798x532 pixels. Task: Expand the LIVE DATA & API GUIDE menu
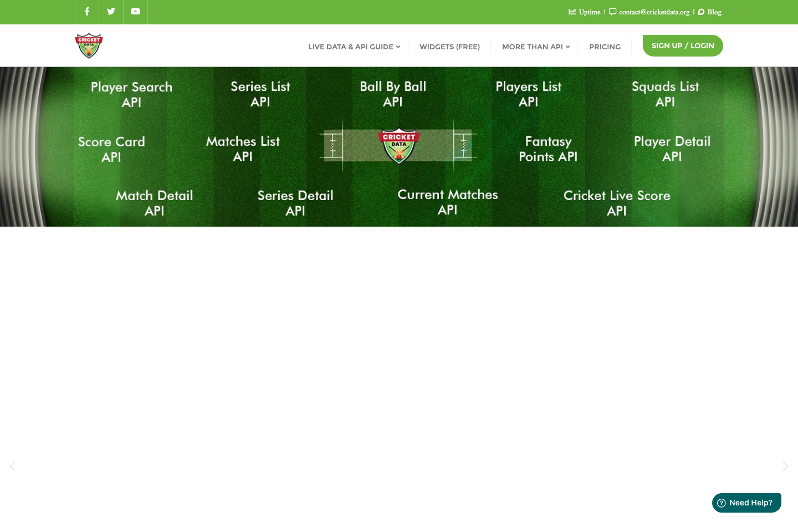click(354, 47)
